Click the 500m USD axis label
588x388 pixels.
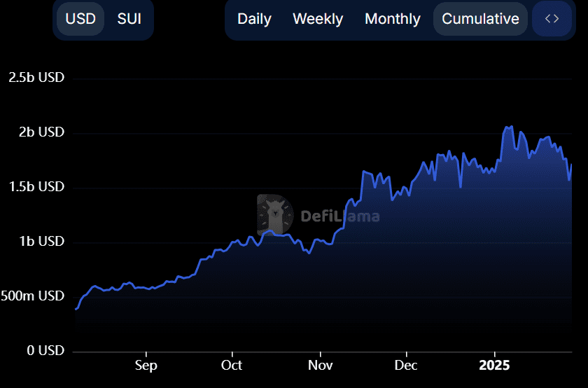32,296
